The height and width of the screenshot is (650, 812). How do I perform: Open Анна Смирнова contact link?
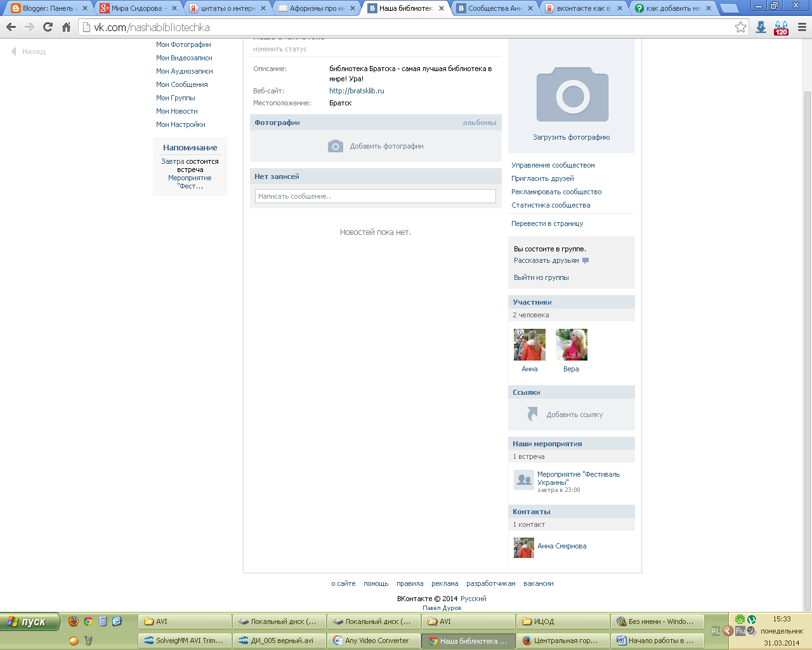562,546
